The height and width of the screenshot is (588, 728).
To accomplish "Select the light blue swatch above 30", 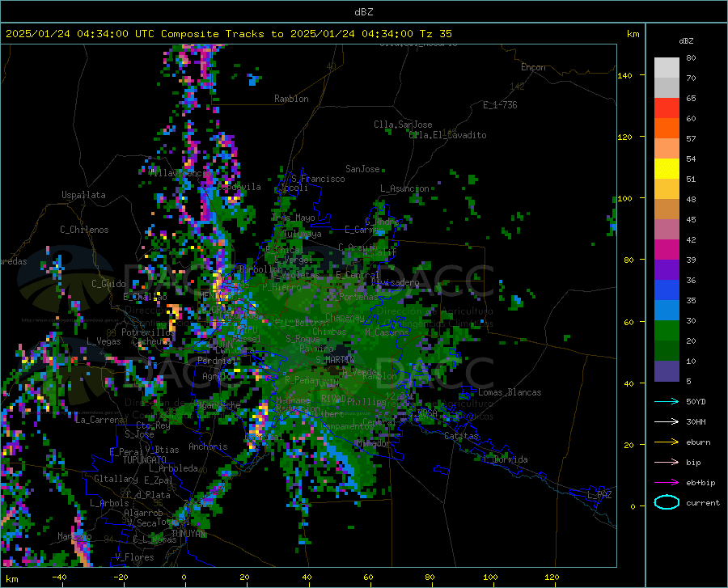I will 667,311.
